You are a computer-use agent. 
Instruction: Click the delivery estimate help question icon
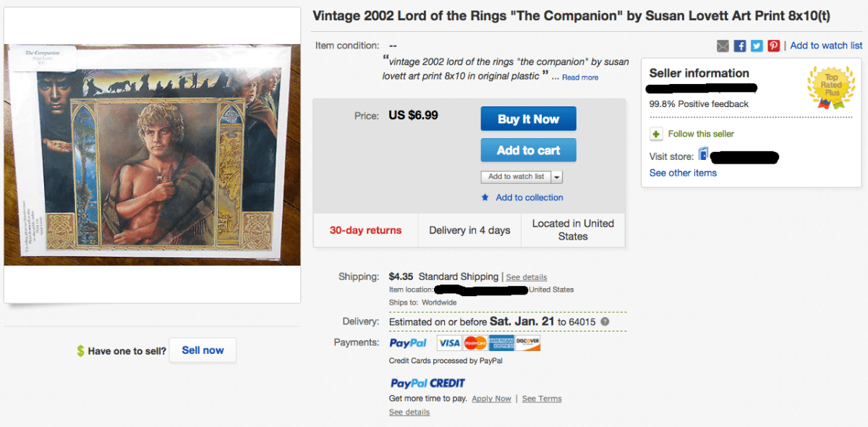[x=605, y=322]
